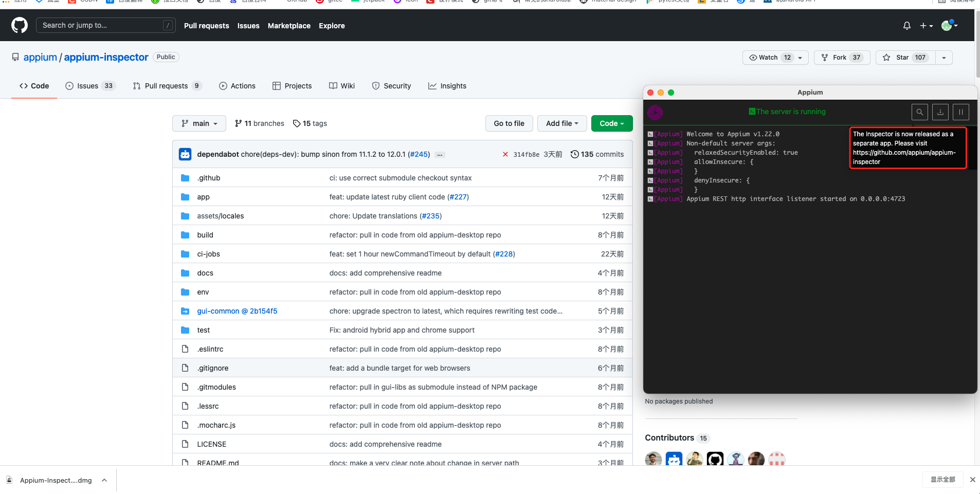Click the failed checks X icon
Viewport: 980px width, 494px height.
point(505,154)
